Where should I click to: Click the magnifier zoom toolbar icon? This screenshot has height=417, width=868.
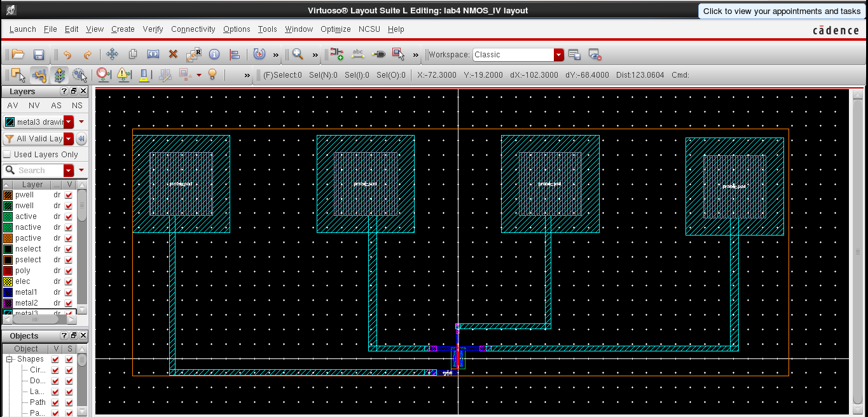[298, 55]
